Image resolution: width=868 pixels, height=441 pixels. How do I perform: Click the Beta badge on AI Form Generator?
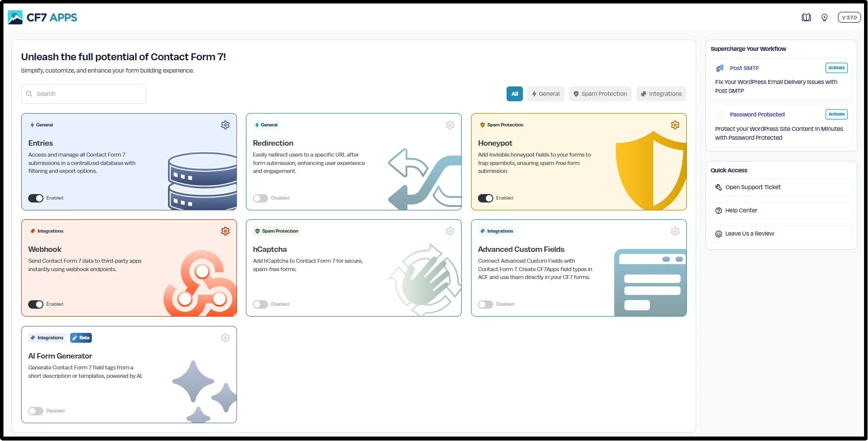click(x=81, y=338)
